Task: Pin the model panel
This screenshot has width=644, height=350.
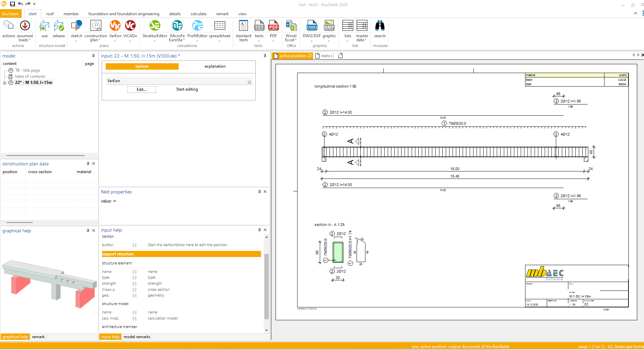Action: tap(93, 56)
